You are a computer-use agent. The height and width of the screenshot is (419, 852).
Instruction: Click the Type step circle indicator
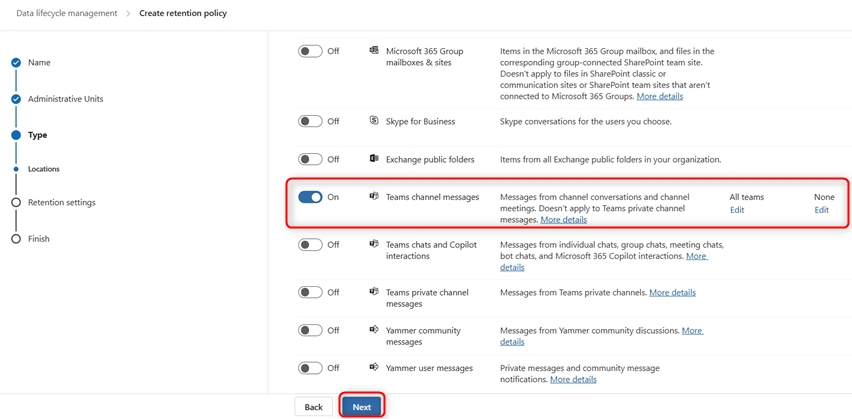click(x=16, y=135)
